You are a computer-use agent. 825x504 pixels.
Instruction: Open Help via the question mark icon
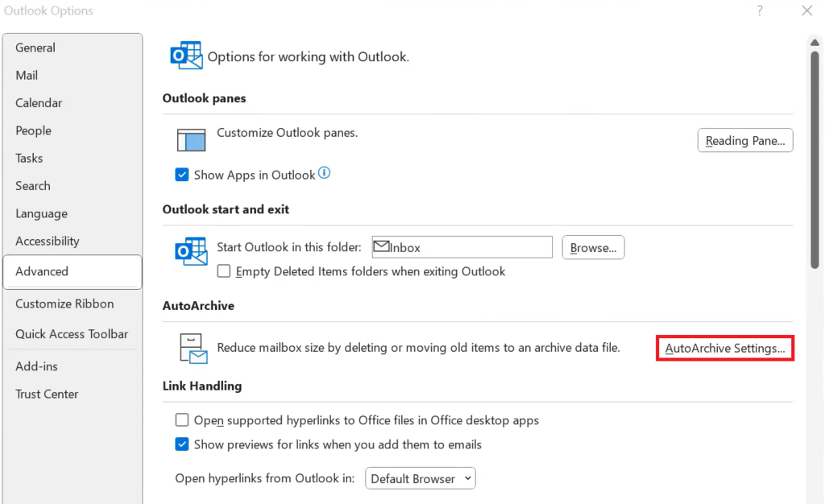[x=758, y=10]
